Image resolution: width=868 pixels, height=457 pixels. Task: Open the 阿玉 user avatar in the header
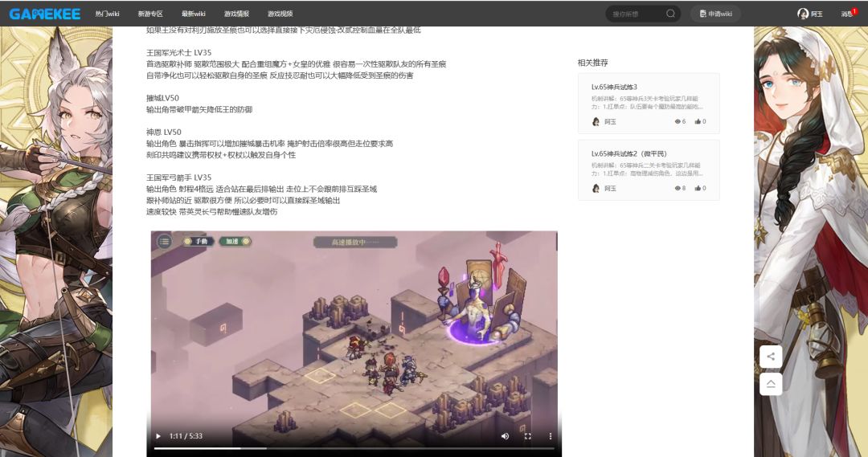pos(803,14)
